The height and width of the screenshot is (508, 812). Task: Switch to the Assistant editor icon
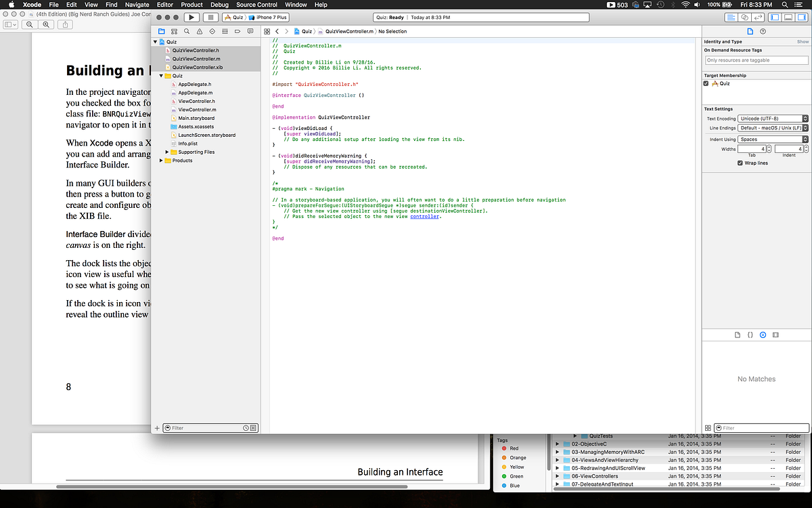744,17
